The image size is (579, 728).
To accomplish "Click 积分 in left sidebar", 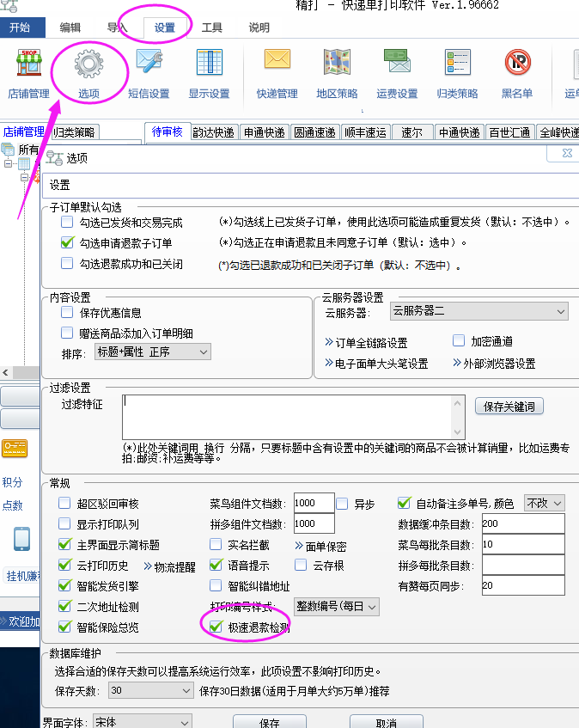I will tap(12, 482).
